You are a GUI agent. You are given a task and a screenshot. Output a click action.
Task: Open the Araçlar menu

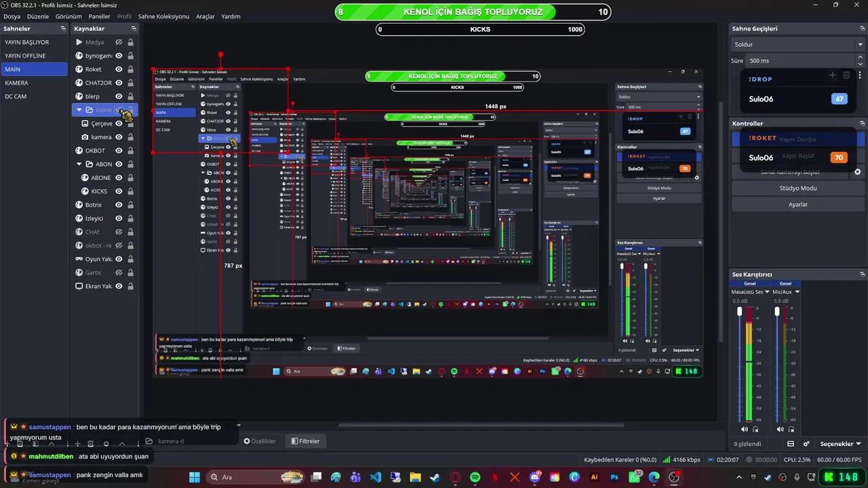205,16
